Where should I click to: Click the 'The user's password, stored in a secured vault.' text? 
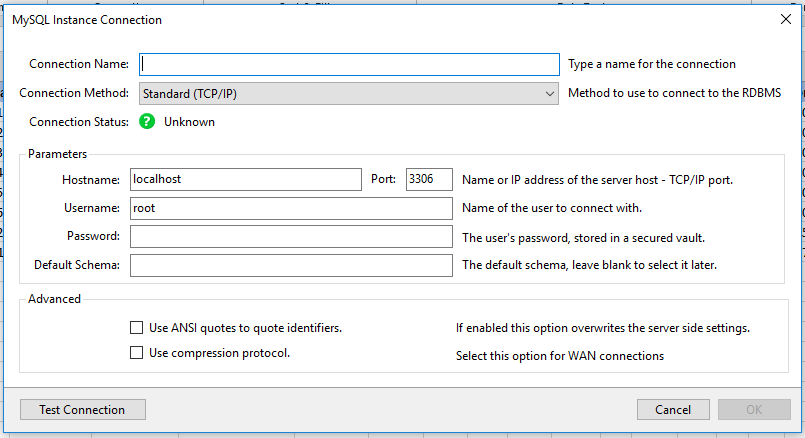point(583,238)
